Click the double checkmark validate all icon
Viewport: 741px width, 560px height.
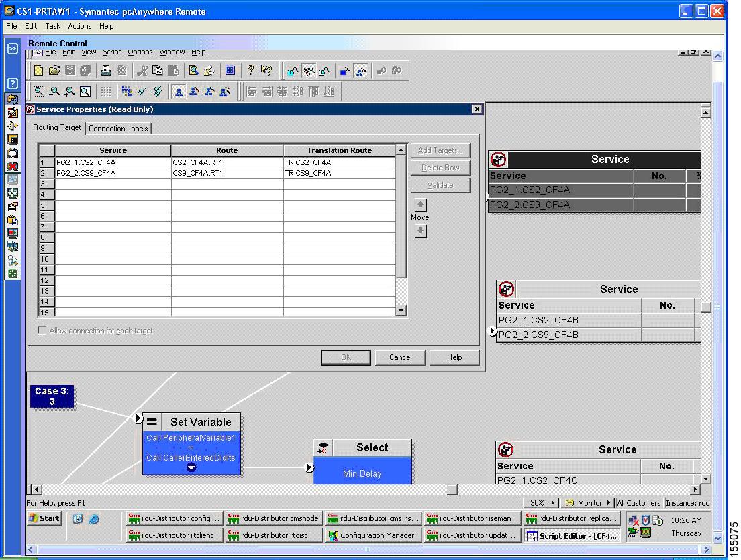point(158,91)
